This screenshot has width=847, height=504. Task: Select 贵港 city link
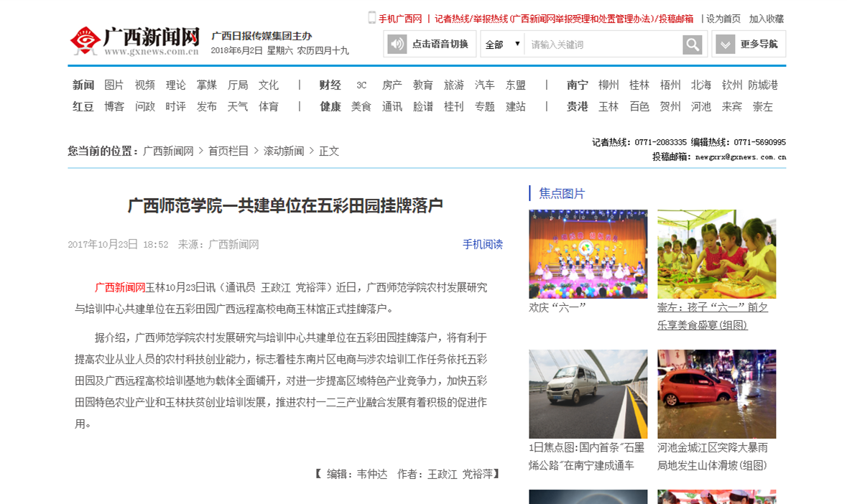pyautogui.click(x=578, y=106)
